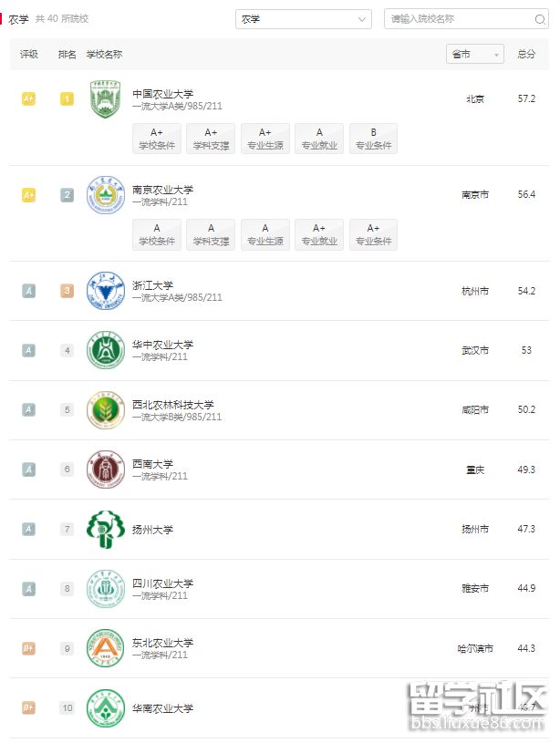Type in school name search field
The width and height of the screenshot is (560, 743).
(x=456, y=19)
